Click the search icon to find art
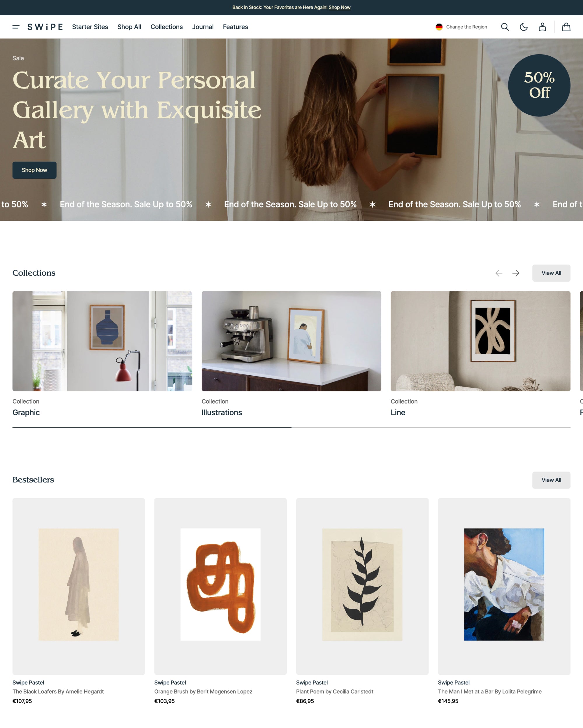This screenshot has height=728, width=583. point(505,26)
